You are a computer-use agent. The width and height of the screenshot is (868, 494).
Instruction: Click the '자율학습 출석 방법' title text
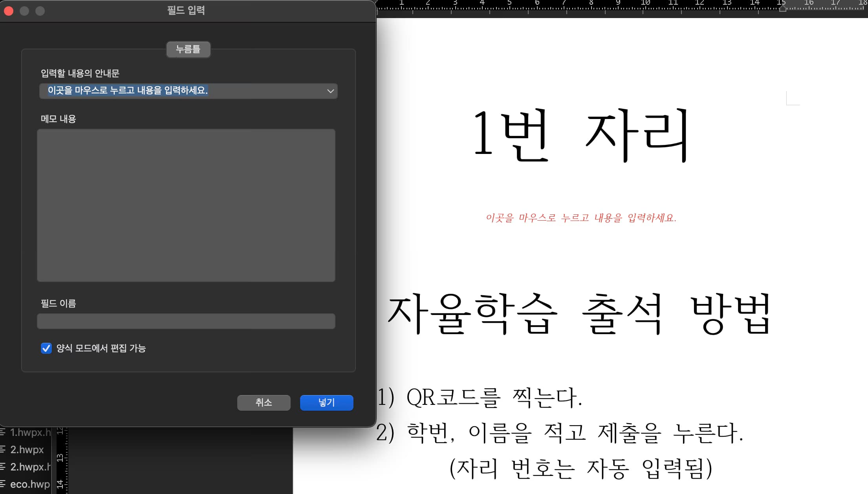point(579,314)
